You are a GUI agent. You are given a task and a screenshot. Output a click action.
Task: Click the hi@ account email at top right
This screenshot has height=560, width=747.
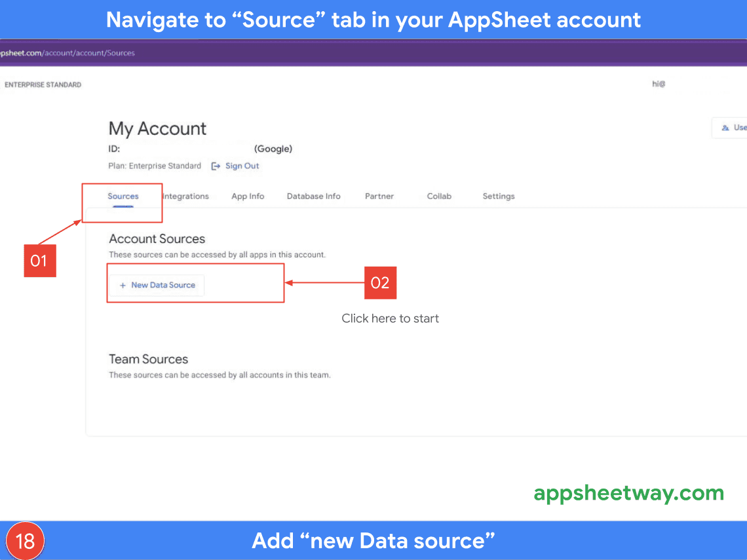[x=659, y=84]
